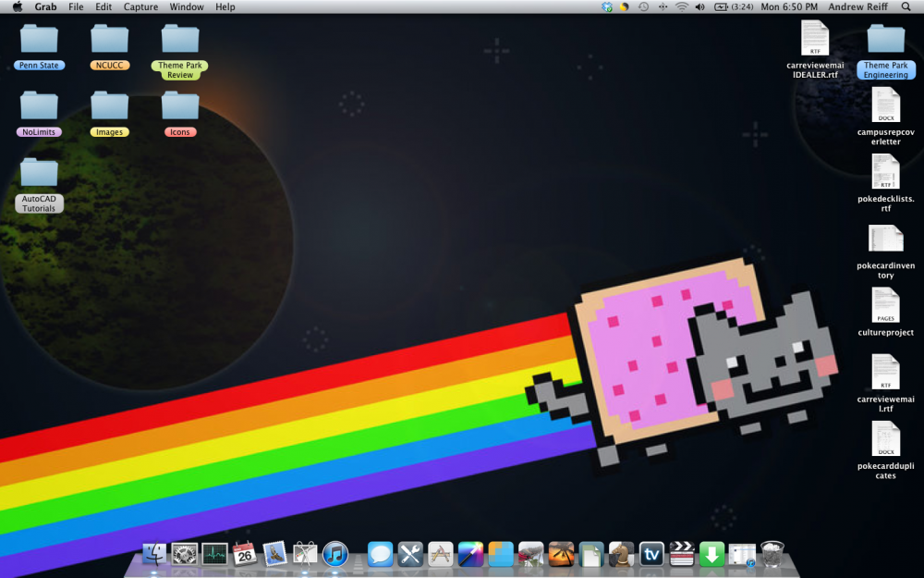Show the battery status menu

(x=719, y=6)
